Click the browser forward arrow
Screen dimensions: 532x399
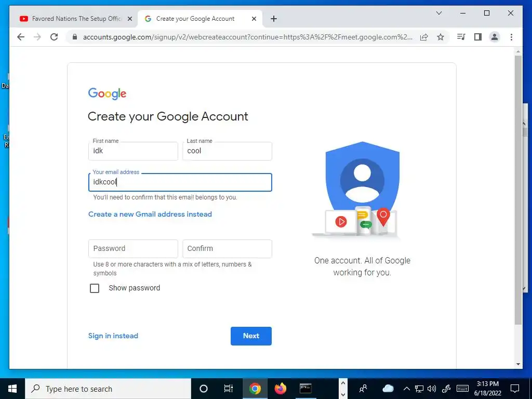(37, 37)
